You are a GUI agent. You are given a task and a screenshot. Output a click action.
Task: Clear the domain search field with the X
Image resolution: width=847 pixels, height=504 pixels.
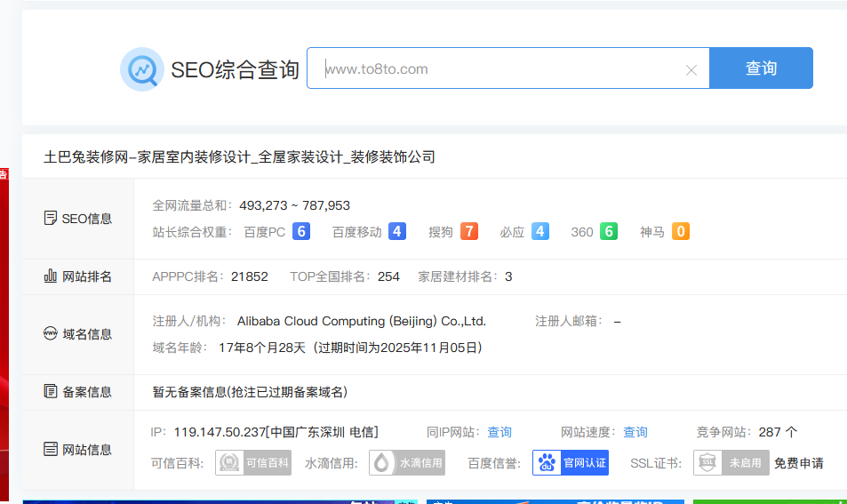click(691, 69)
